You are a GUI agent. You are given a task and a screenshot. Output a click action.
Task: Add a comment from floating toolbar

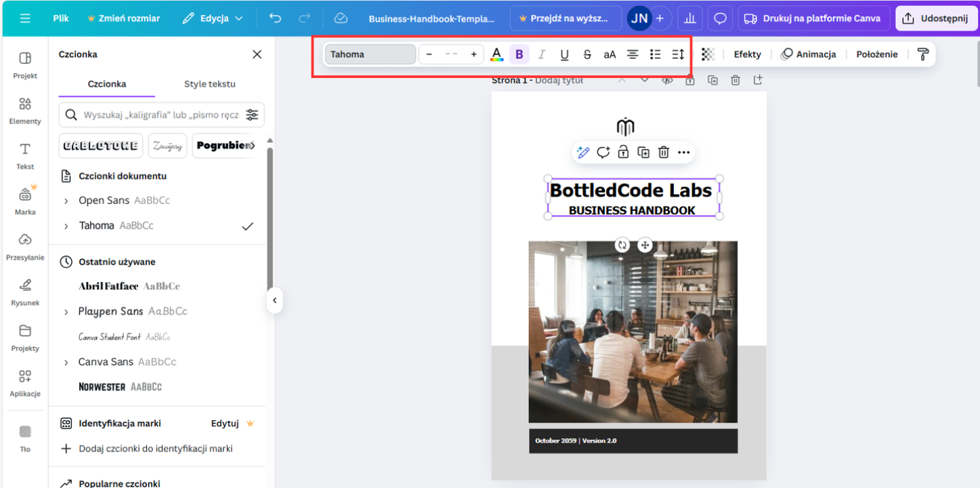[x=603, y=152]
